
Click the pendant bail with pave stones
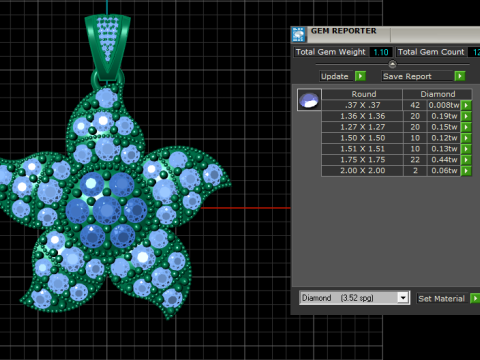(x=107, y=46)
